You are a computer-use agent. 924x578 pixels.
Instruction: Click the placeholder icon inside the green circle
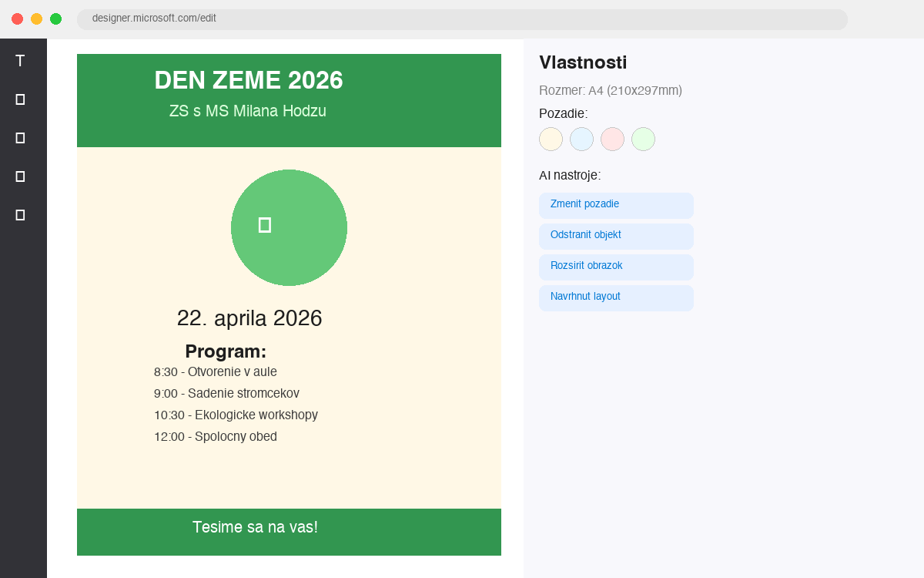pos(265,223)
